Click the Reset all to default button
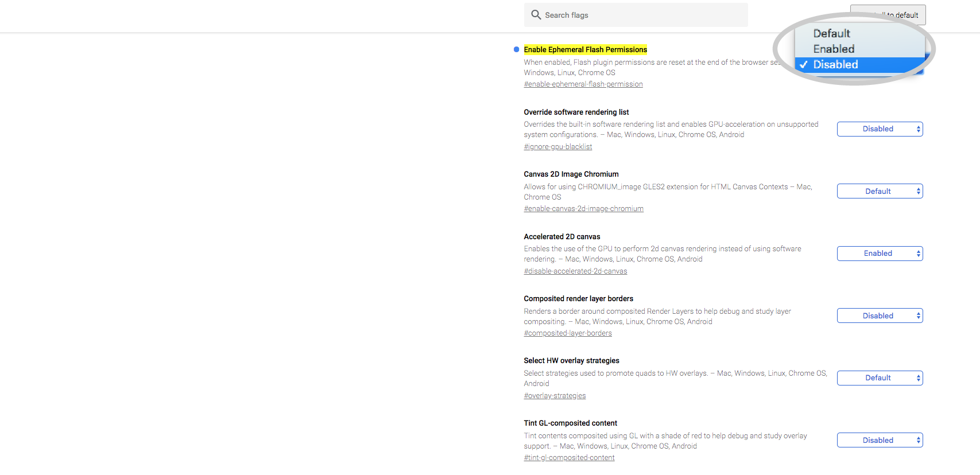Viewport: 980px width, 475px height. 888,15
